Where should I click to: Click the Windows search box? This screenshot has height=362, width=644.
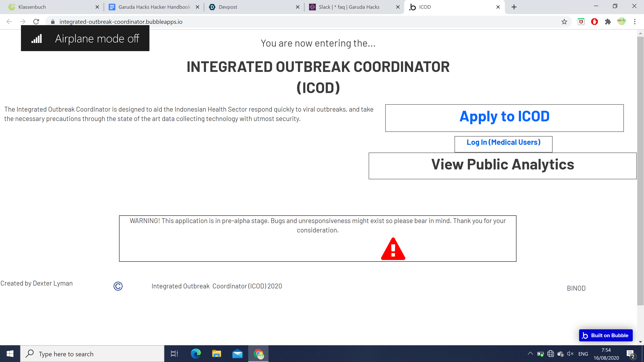pos(93,354)
